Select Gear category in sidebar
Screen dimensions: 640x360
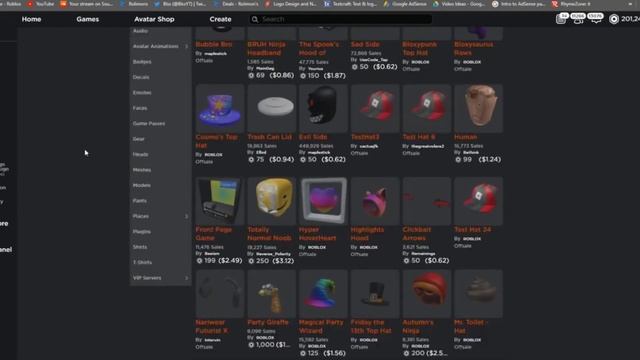[x=138, y=139]
